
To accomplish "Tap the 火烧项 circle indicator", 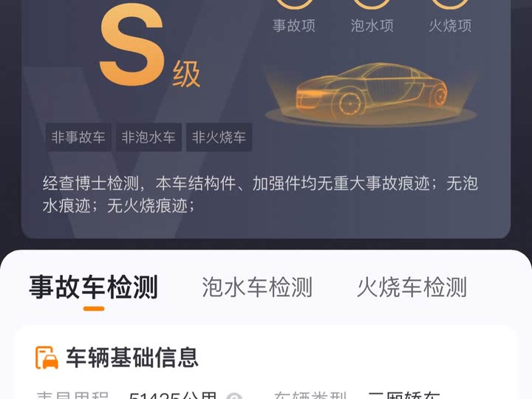I will (x=450, y=4).
